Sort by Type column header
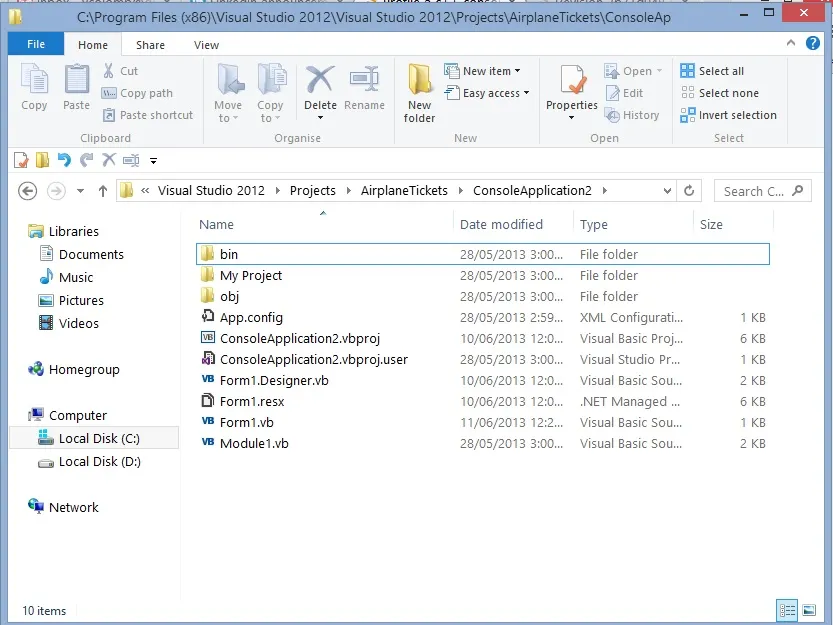Screen dimensions: 833x625 click(x=594, y=224)
